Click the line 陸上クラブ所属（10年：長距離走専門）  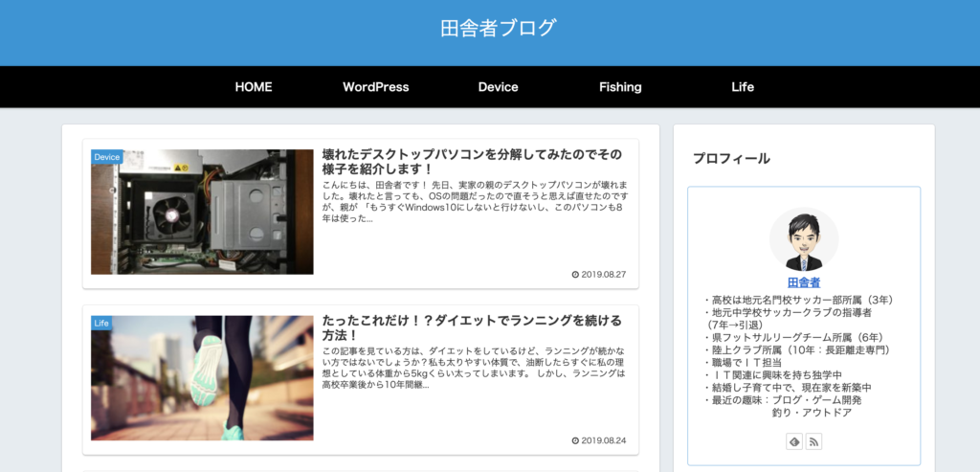click(x=799, y=350)
